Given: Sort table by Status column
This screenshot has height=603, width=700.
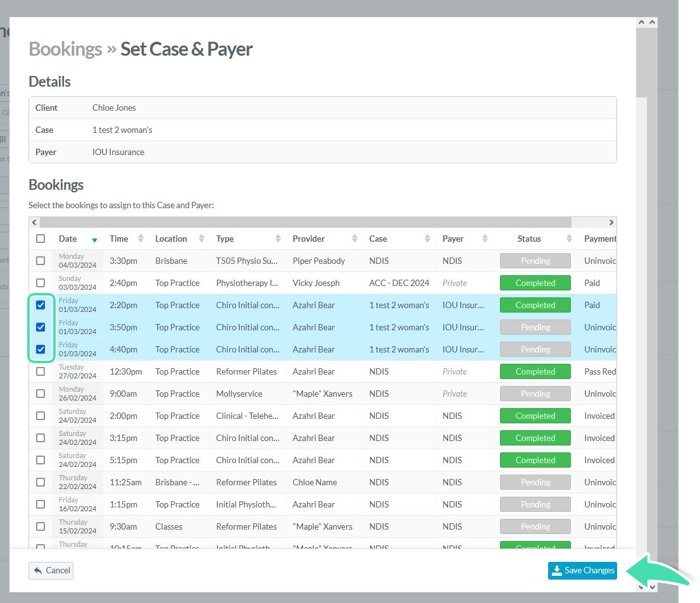Looking at the screenshot, I should [x=535, y=239].
